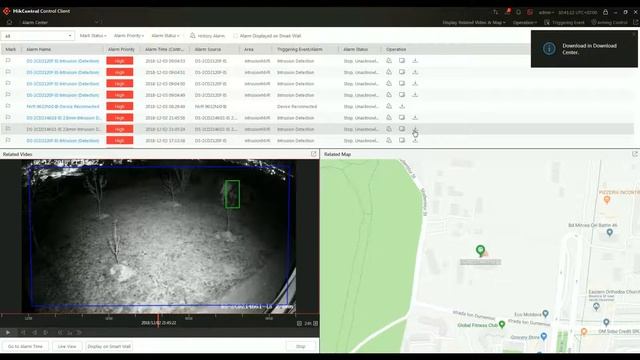Click the Triggering Event button

[564, 22]
